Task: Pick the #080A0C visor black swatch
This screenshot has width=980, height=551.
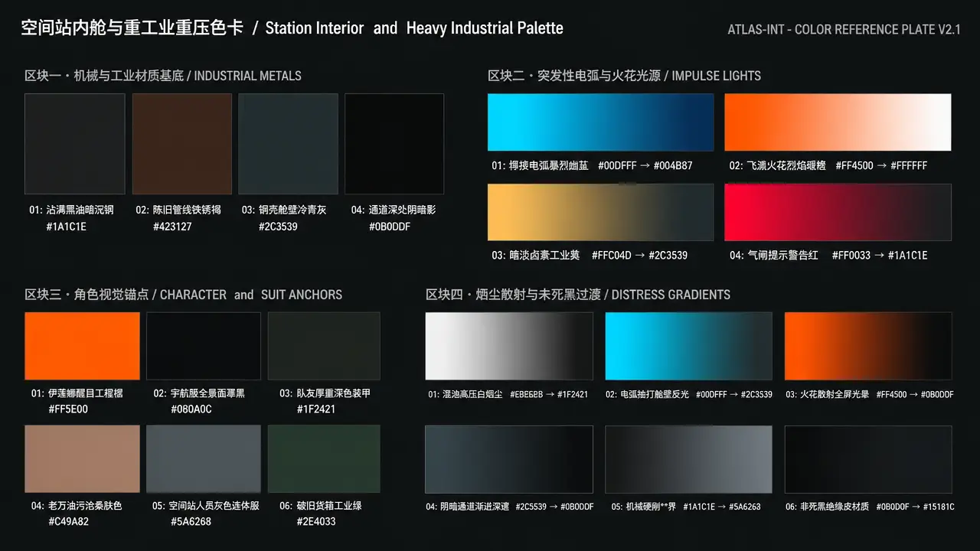Action: pos(204,346)
